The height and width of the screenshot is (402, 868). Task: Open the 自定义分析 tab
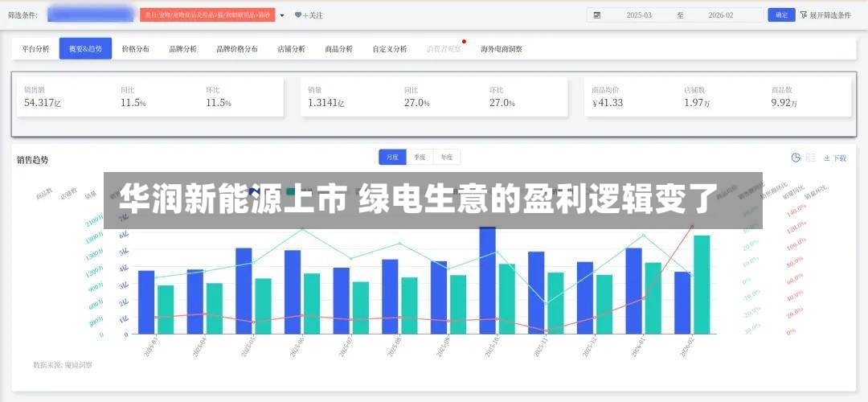click(390, 49)
